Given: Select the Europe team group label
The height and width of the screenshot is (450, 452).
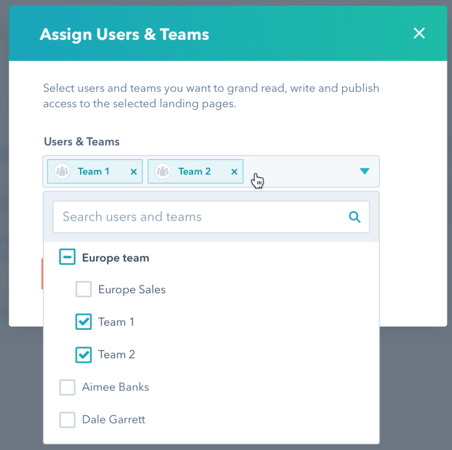Looking at the screenshot, I should [116, 258].
